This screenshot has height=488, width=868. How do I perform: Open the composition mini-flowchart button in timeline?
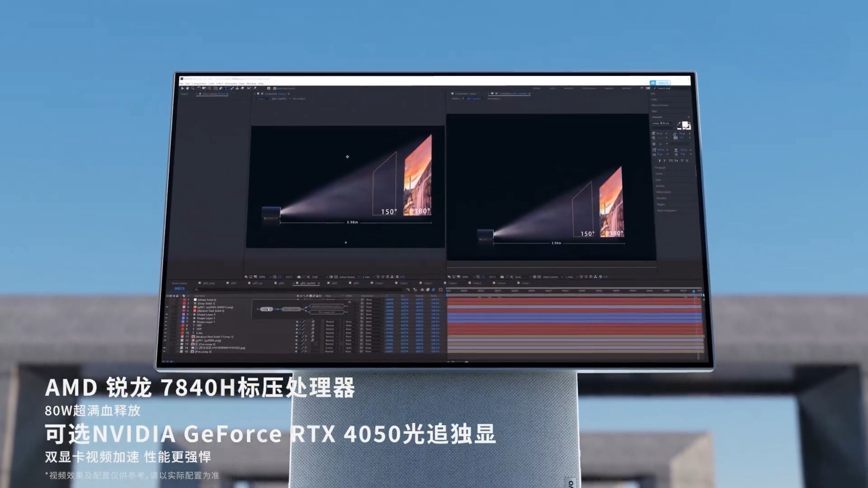pos(408,290)
